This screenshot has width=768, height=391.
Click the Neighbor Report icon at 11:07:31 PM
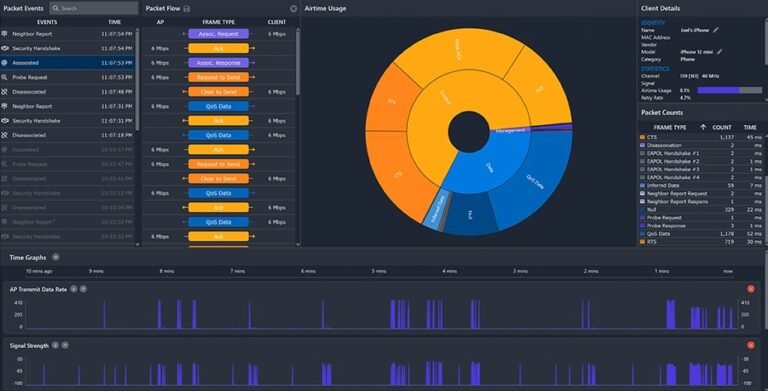(5, 106)
